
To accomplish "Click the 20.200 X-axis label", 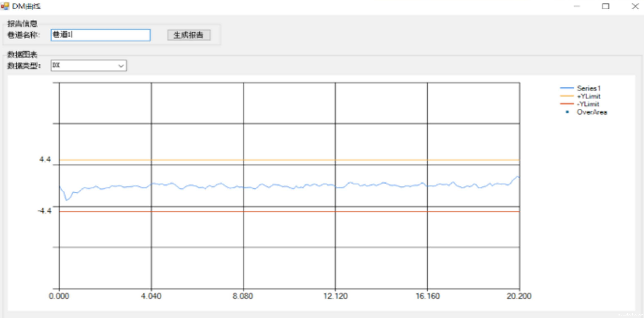I will [519, 296].
